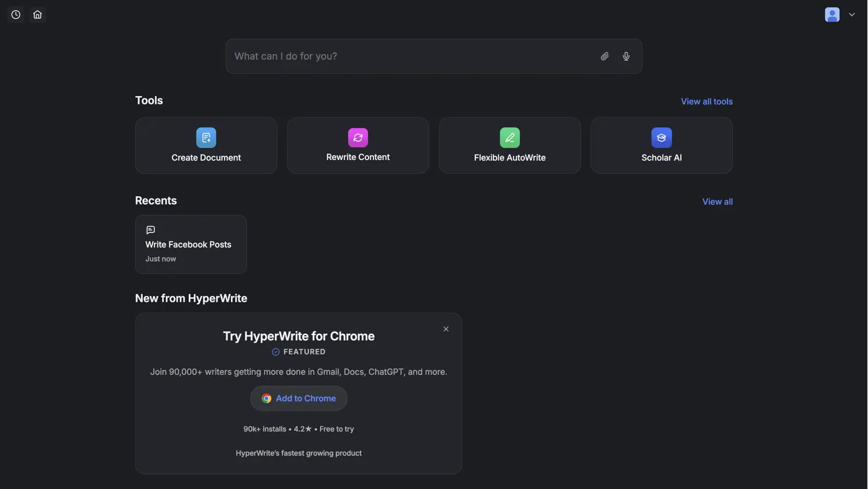The image size is (868, 489).
Task: Open the history clock icon
Action: click(x=16, y=14)
